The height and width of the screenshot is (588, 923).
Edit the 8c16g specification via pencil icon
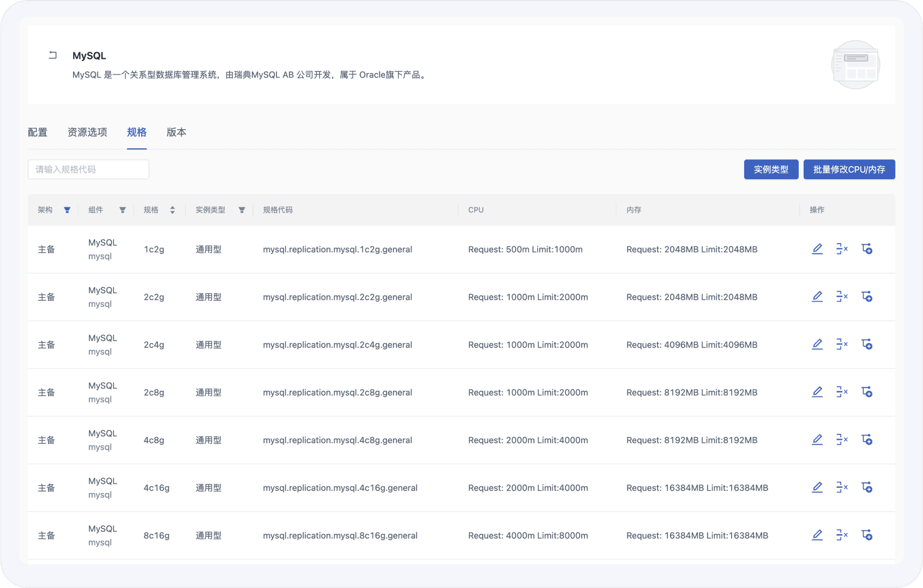(x=817, y=535)
